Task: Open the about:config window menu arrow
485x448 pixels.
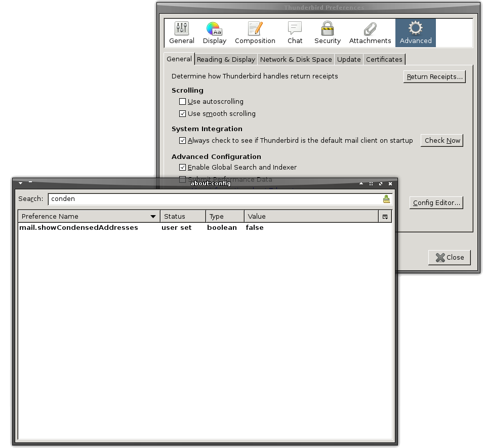Action: (x=21, y=183)
